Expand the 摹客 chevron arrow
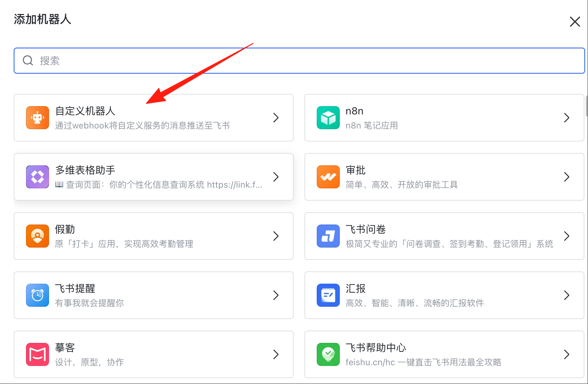This screenshot has width=588, height=384. (x=276, y=354)
